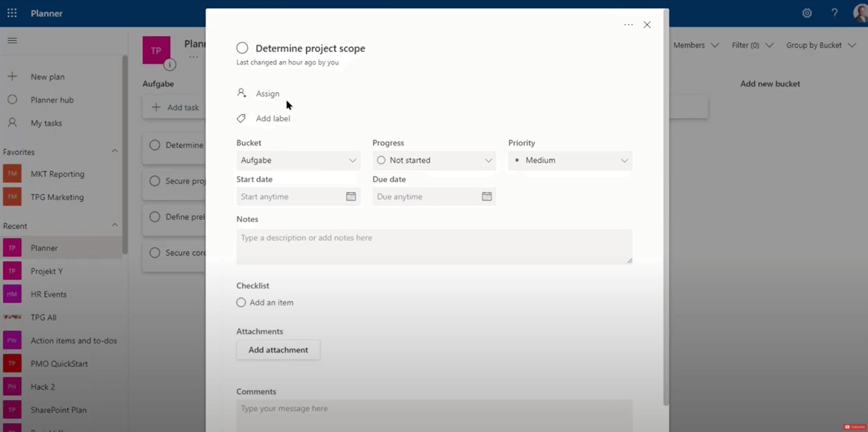Click the Assign person icon
Image resolution: width=868 pixels, height=432 pixels.
pos(241,93)
